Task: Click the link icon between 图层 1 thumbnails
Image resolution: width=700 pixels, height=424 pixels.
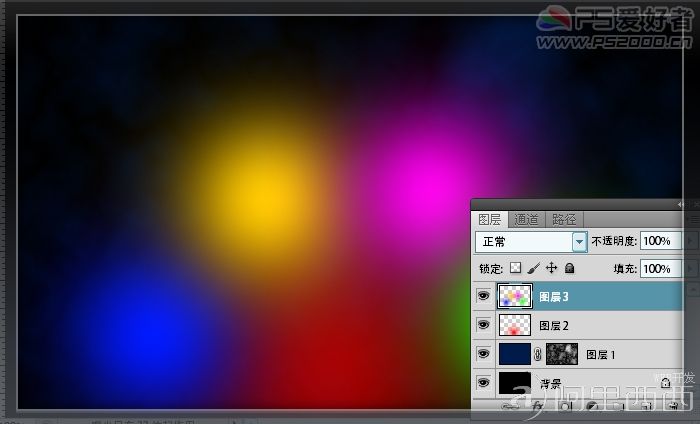Action: click(x=538, y=354)
